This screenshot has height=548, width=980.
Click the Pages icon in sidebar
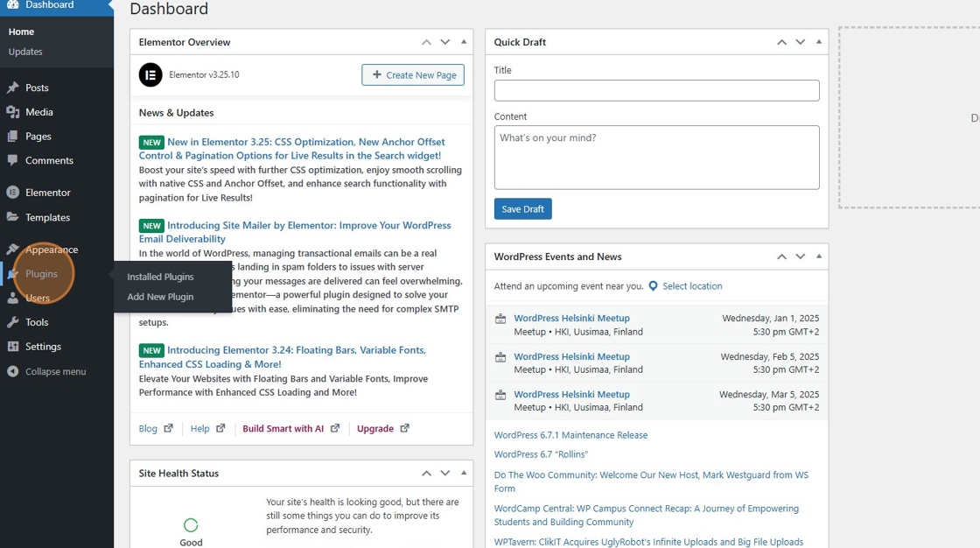(12, 137)
